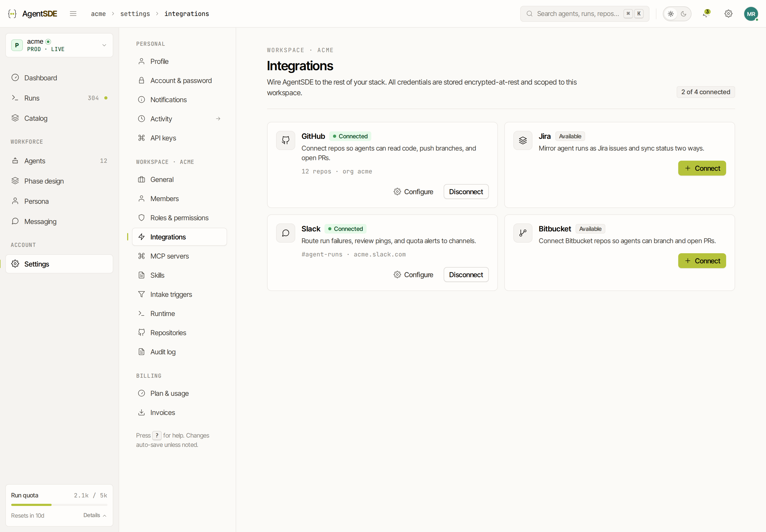Click the acme breadcrumb
Viewport: 766px width, 532px height.
(98, 14)
